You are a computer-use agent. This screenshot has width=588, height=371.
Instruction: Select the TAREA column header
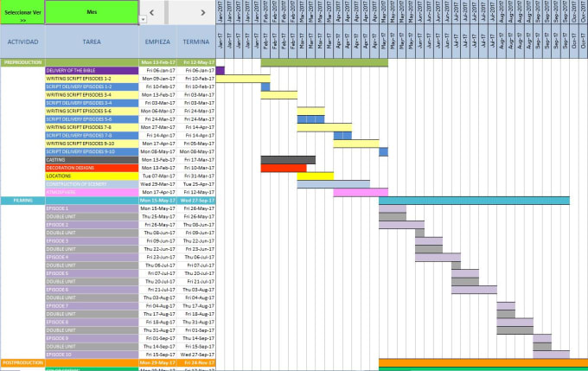pyautogui.click(x=92, y=42)
